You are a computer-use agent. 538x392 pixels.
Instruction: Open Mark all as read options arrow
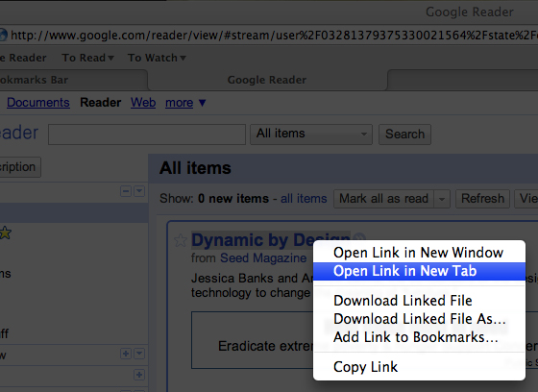[442, 199]
